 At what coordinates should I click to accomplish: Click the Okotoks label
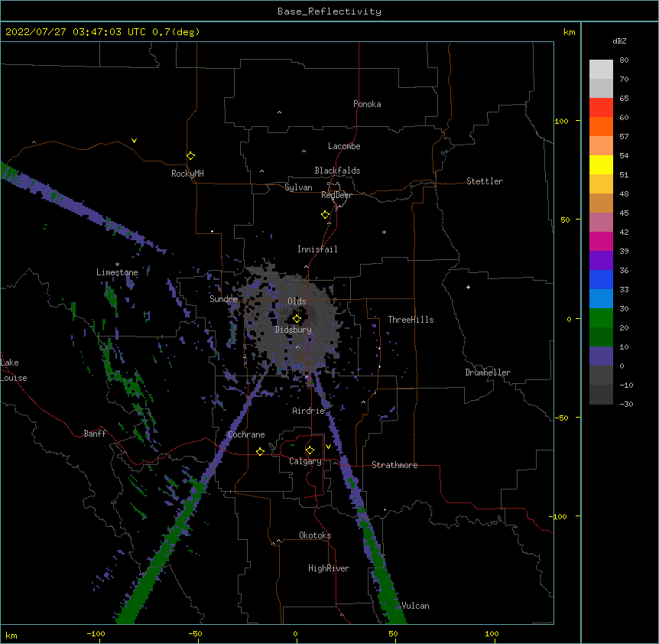tap(315, 535)
